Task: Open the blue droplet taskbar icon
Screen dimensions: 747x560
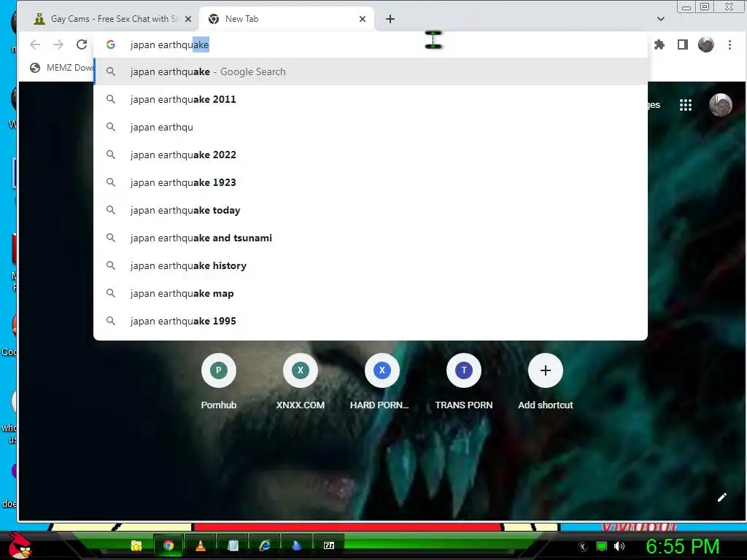Action: (x=297, y=545)
